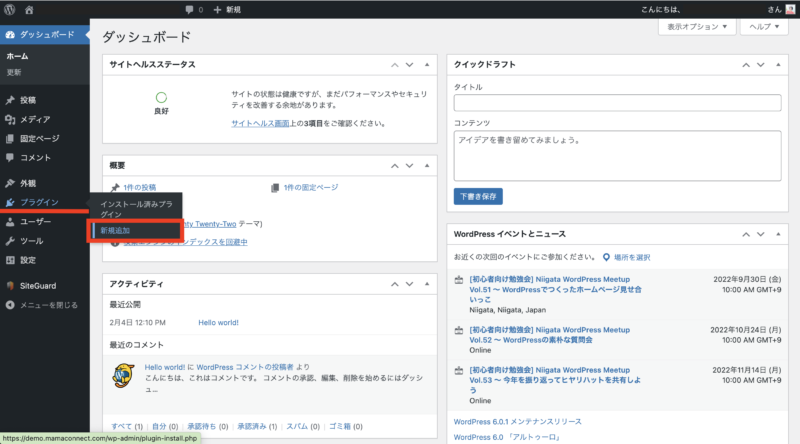This screenshot has height=444, width=800.
Task: Filter comments by スパム
Action: tap(297, 427)
